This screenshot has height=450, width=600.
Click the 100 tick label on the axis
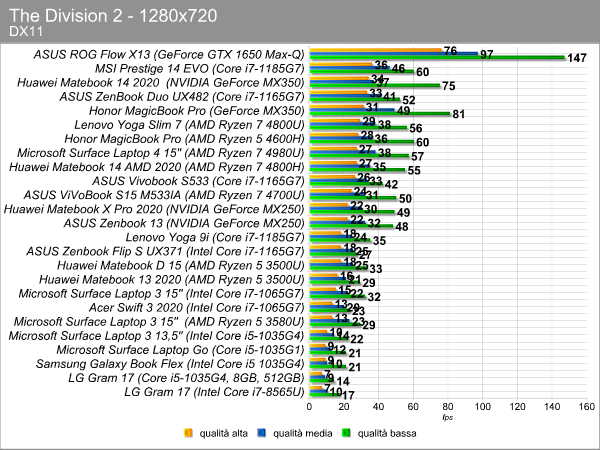(x=483, y=407)
